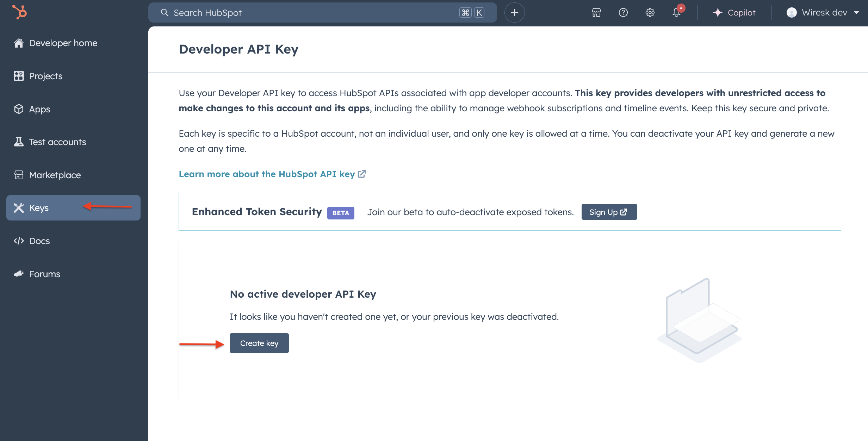This screenshot has width=868, height=441.
Task: Click the sidebar Marketplace store icon
Action: click(x=19, y=175)
